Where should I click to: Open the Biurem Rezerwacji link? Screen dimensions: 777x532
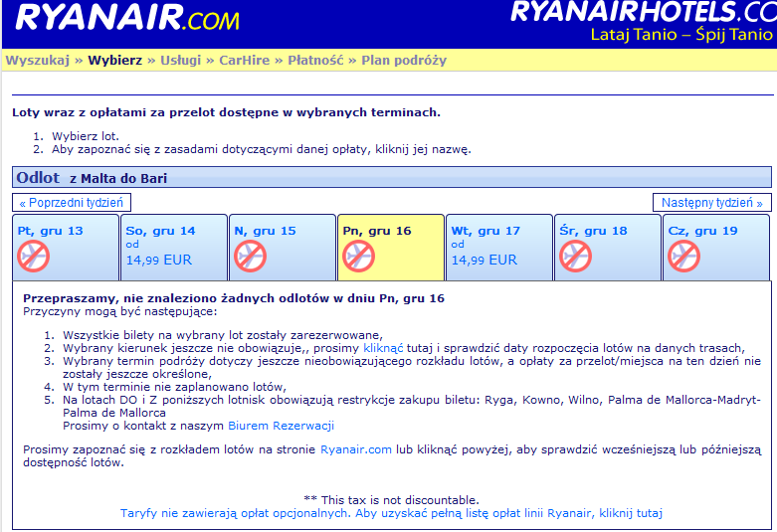pos(281,426)
